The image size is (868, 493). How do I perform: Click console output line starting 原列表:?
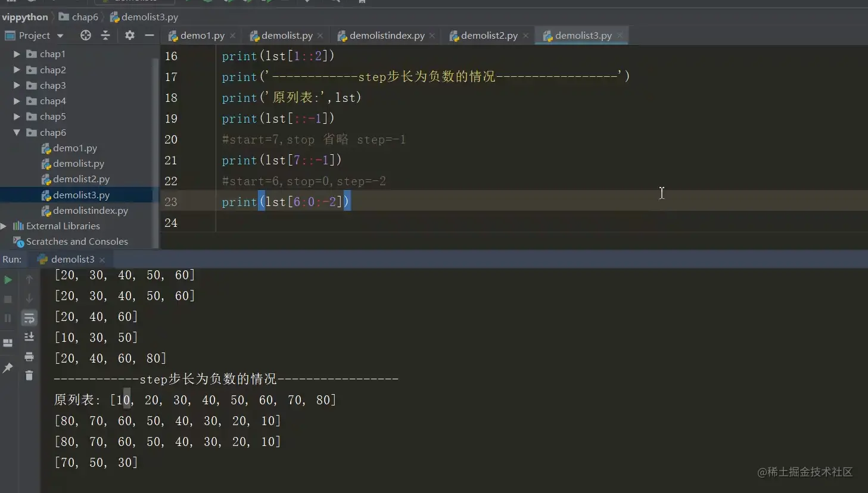click(x=195, y=400)
